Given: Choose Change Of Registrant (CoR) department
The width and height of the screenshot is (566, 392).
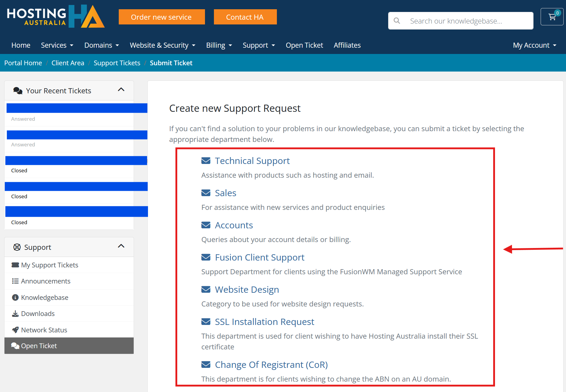Looking at the screenshot, I should (x=271, y=365).
